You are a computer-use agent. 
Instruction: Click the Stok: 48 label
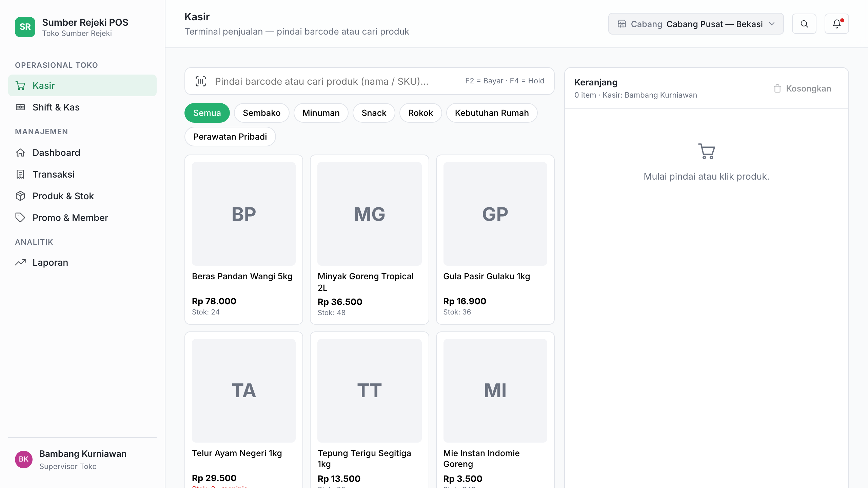click(332, 313)
